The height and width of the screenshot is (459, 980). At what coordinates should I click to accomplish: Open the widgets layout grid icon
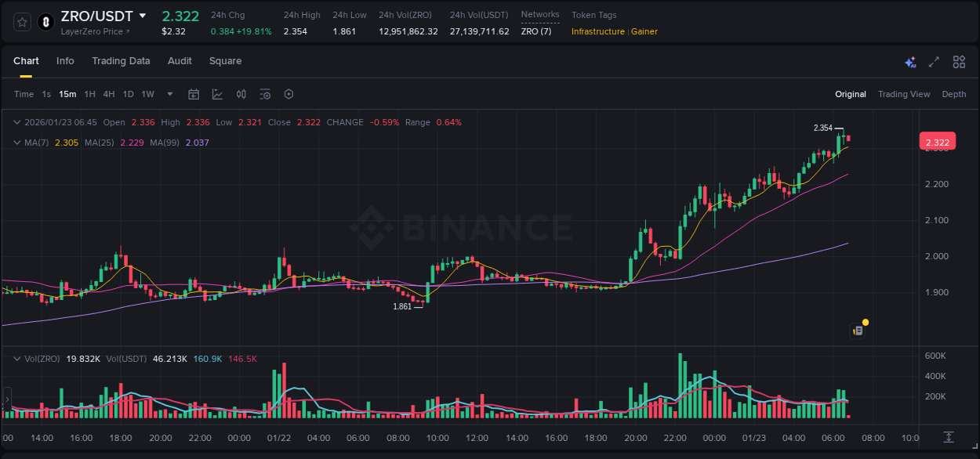957,61
